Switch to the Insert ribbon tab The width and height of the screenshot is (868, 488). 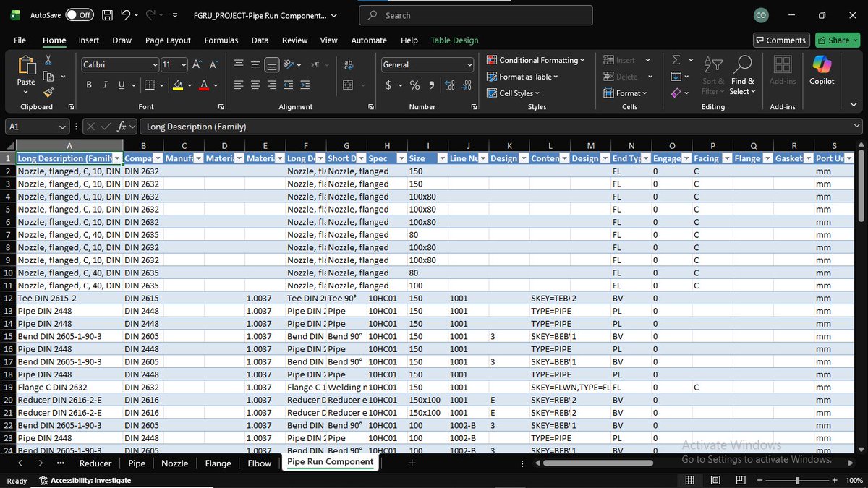89,40
